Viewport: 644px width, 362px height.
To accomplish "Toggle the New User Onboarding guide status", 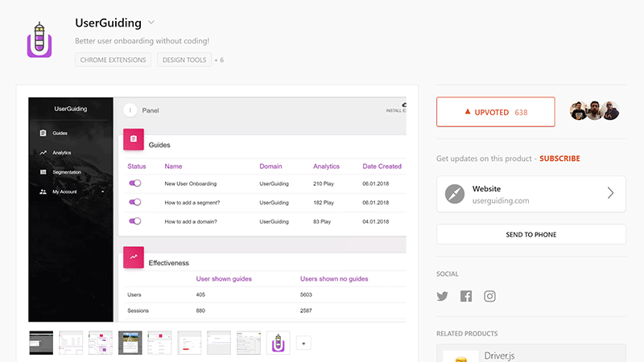I will pos(134,183).
